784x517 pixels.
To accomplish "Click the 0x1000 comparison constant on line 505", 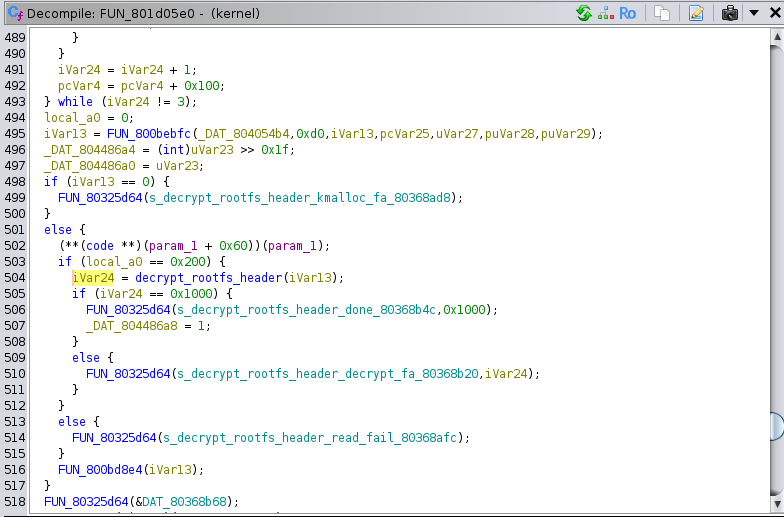I will [194, 294].
